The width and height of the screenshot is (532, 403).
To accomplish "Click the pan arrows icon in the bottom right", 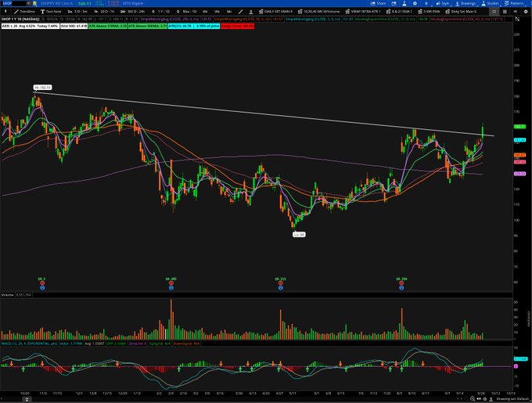I will click(479, 399).
